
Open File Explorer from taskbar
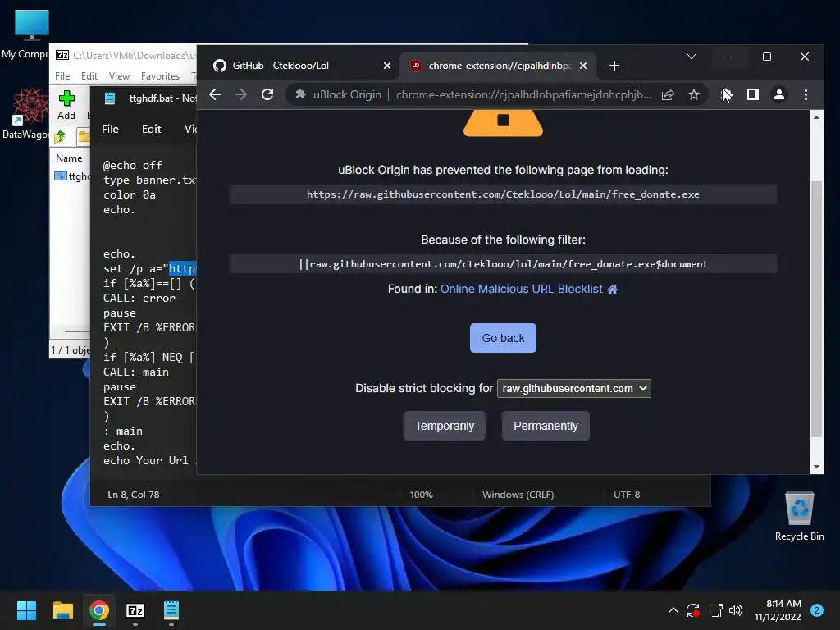62,610
